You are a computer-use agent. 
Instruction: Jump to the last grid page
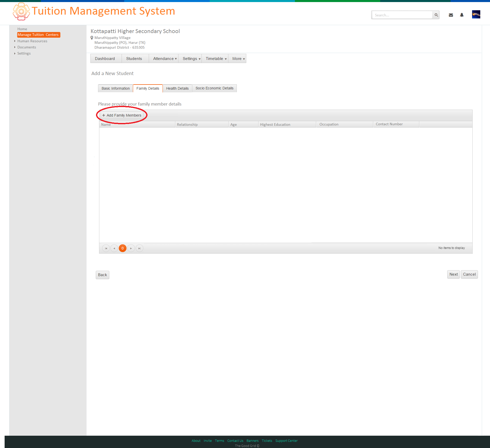pos(139,248)
